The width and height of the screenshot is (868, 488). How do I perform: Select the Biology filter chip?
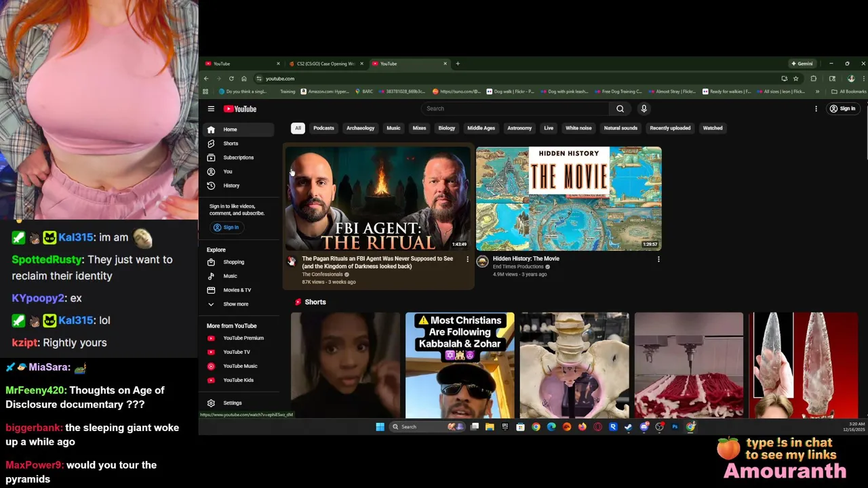[x=446, y=128]
